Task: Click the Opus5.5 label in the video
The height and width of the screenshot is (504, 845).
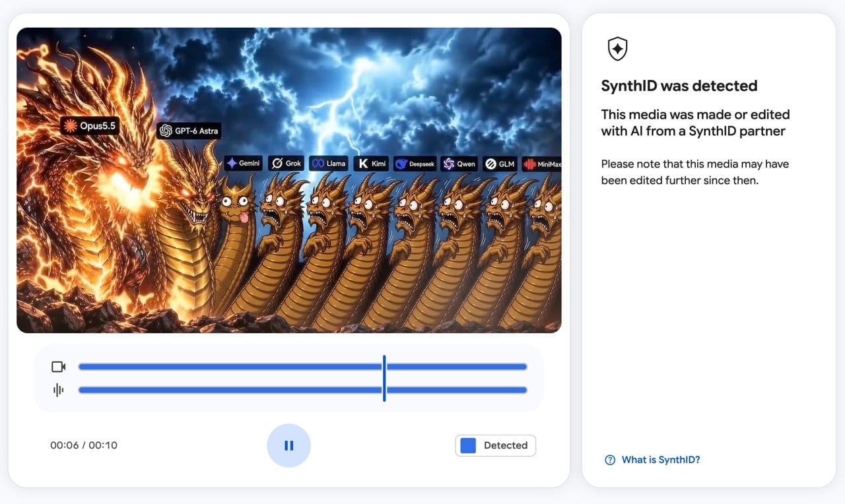Action: point(90,125)
